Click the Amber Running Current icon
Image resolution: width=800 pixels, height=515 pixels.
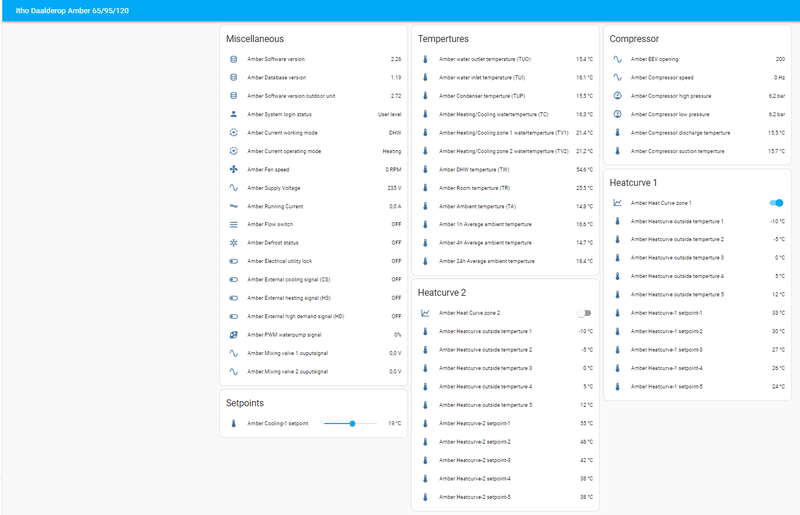(234, 206)
